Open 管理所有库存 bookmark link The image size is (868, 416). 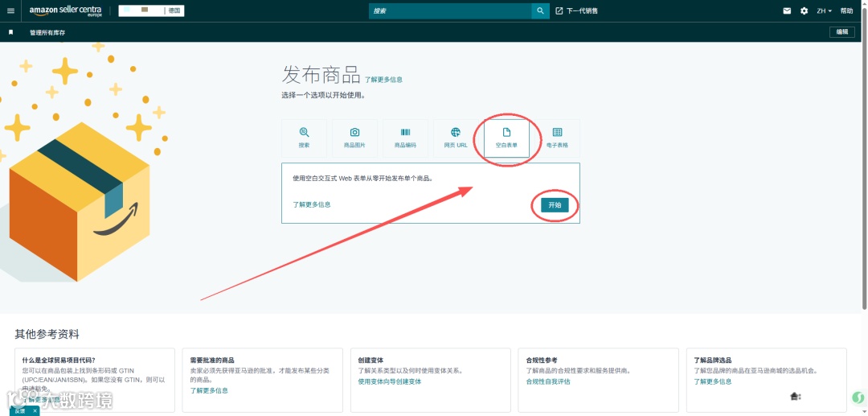[x=47, y=33]
